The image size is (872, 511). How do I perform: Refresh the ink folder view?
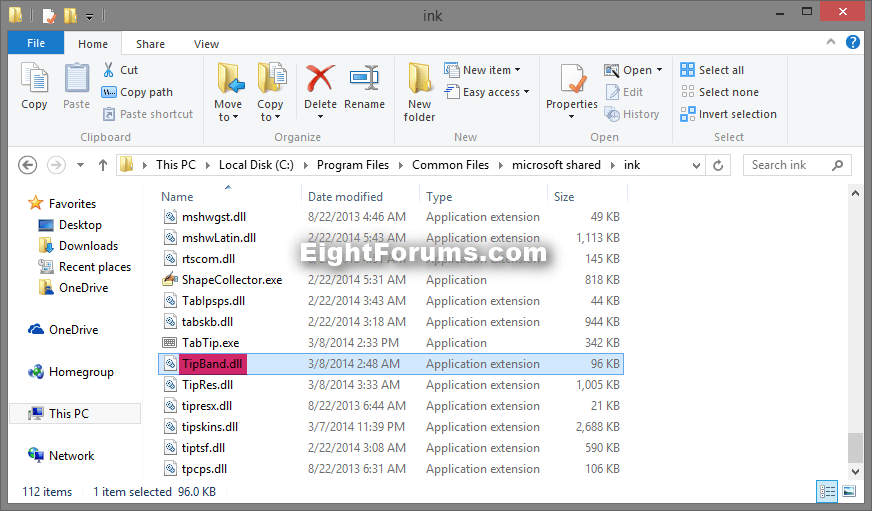(718, 165)
